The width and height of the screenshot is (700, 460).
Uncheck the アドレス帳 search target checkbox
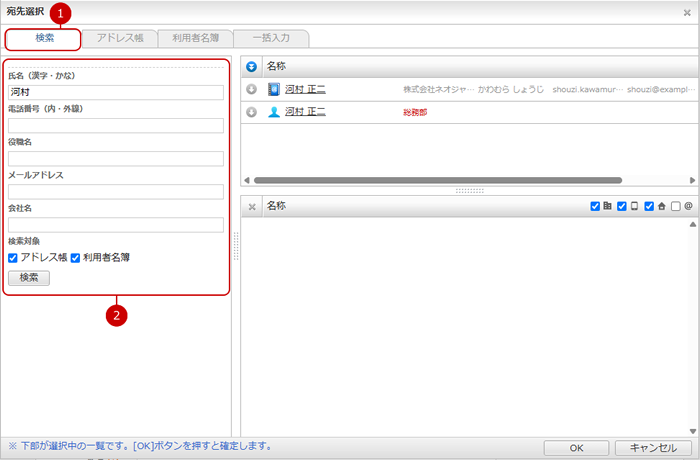(x=13, y=258)
